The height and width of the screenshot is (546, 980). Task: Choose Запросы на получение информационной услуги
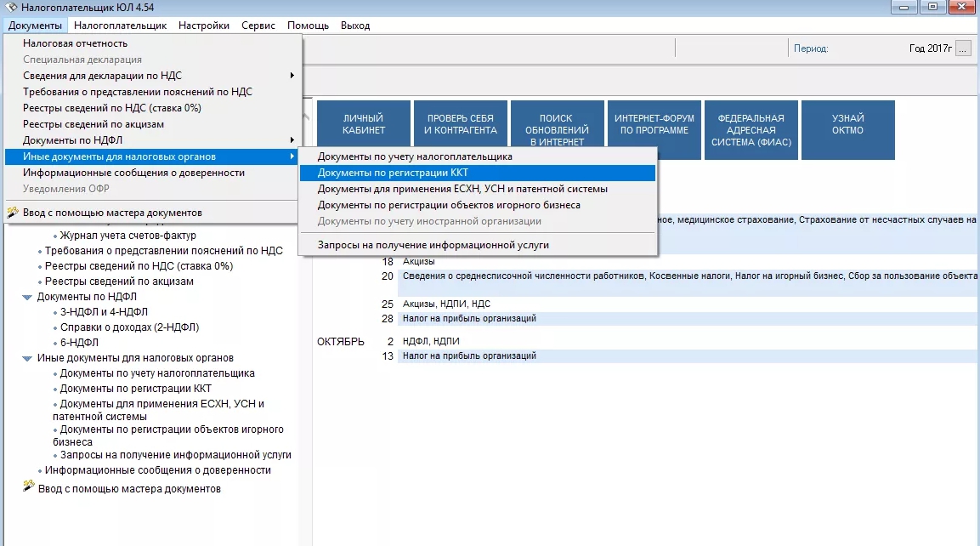coord(433,245)
